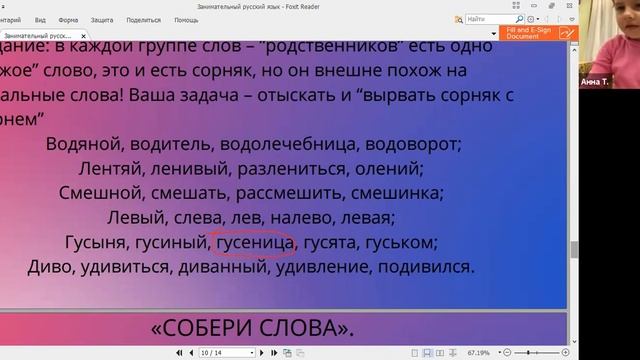Click the scrollbar up arrow
This screenshot has width=640, height=360.
coord(574,50)
